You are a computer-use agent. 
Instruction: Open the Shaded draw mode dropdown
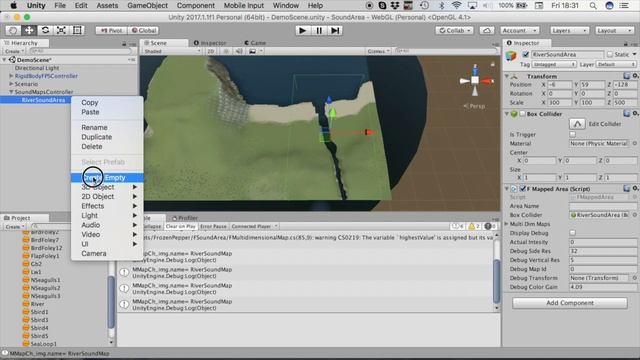[x=172, y=51]
